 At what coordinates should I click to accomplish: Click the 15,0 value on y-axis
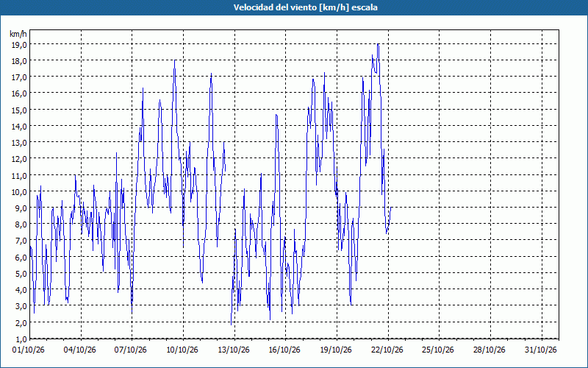click(x=19, y=110)
